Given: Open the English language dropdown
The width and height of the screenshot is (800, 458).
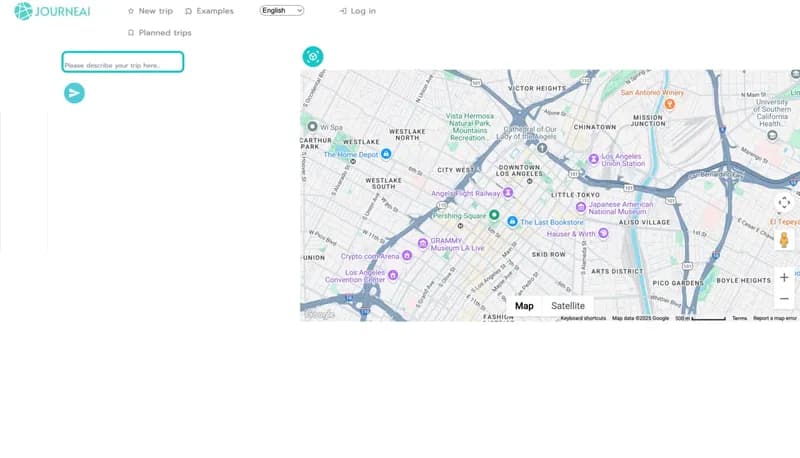Looking at the screenshot, I should point(282,10).
